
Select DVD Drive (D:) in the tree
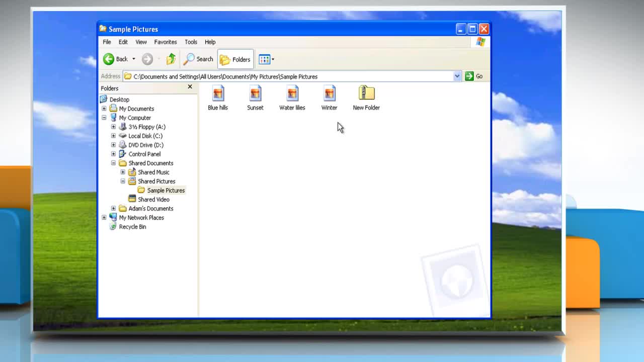click(x=146, y=145)
